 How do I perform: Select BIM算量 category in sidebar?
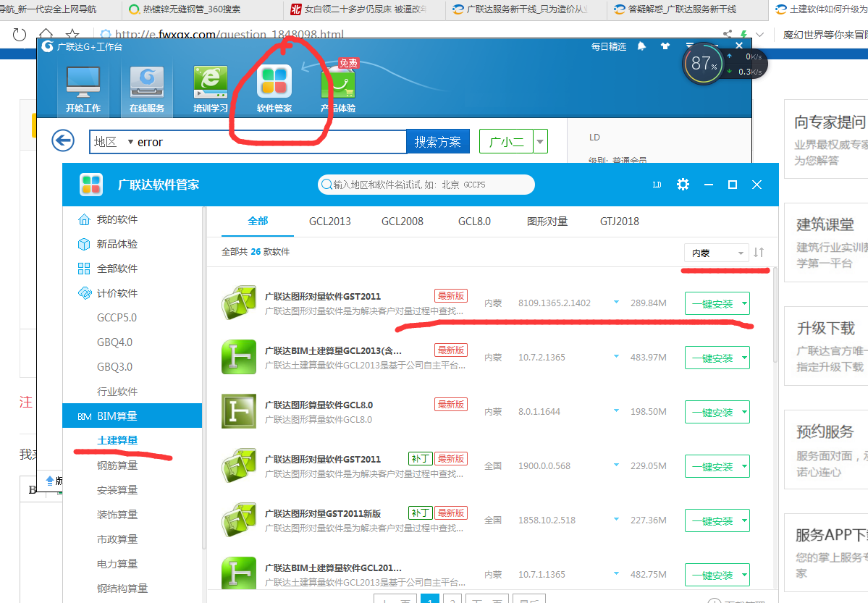132,416
